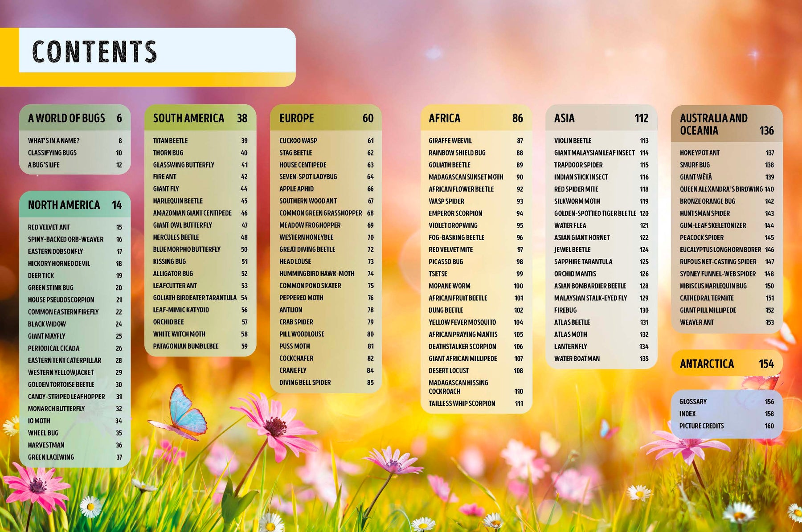Select the Sapphire Tarantula entry
The width and height of the screenshot is (802, 532).
point(583,262)
